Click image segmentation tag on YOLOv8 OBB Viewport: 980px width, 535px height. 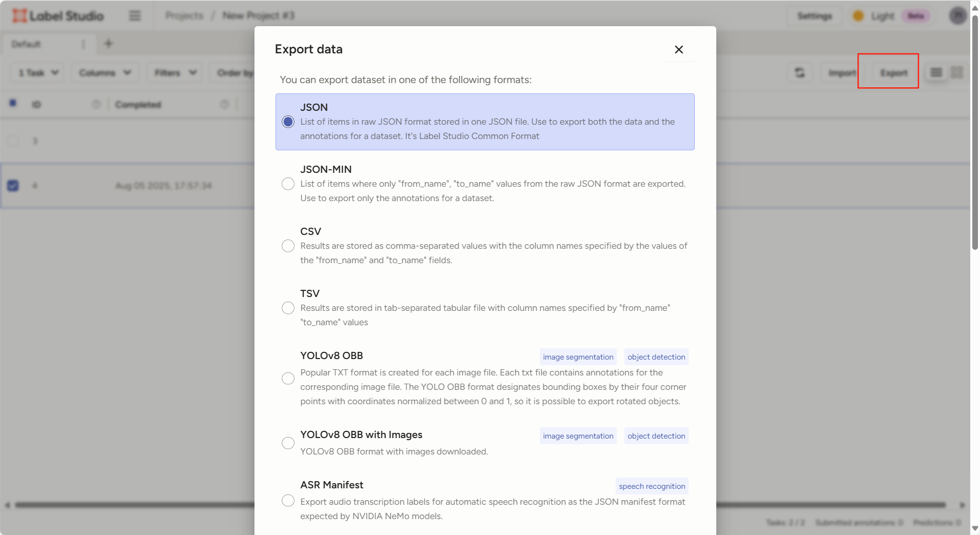coord(578,357)
